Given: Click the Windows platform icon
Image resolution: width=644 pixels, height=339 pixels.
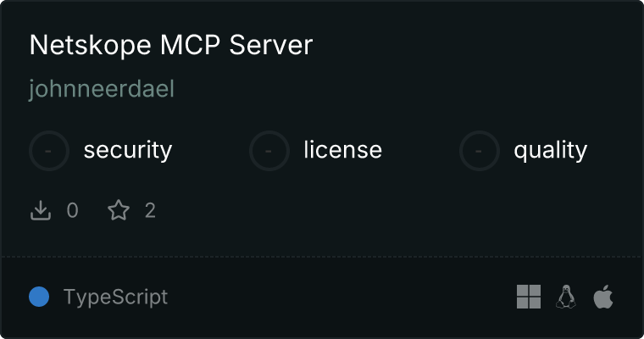Looking at the screenshot, I should coord(529,297).
